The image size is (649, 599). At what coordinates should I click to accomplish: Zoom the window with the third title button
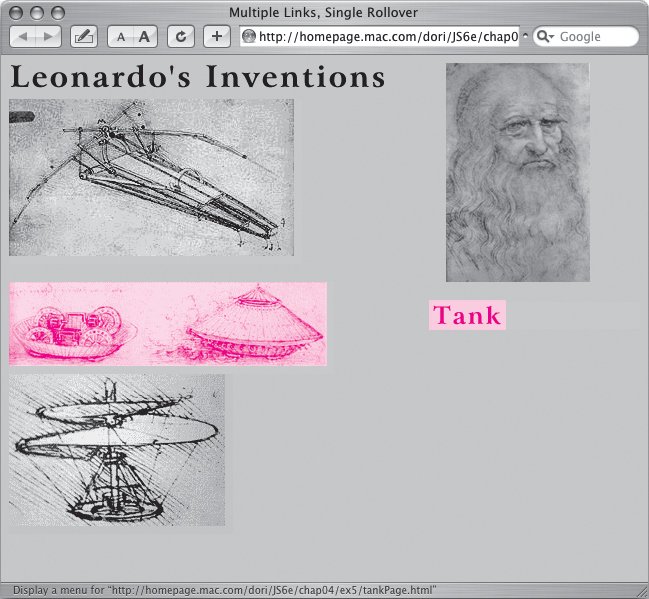58,13
